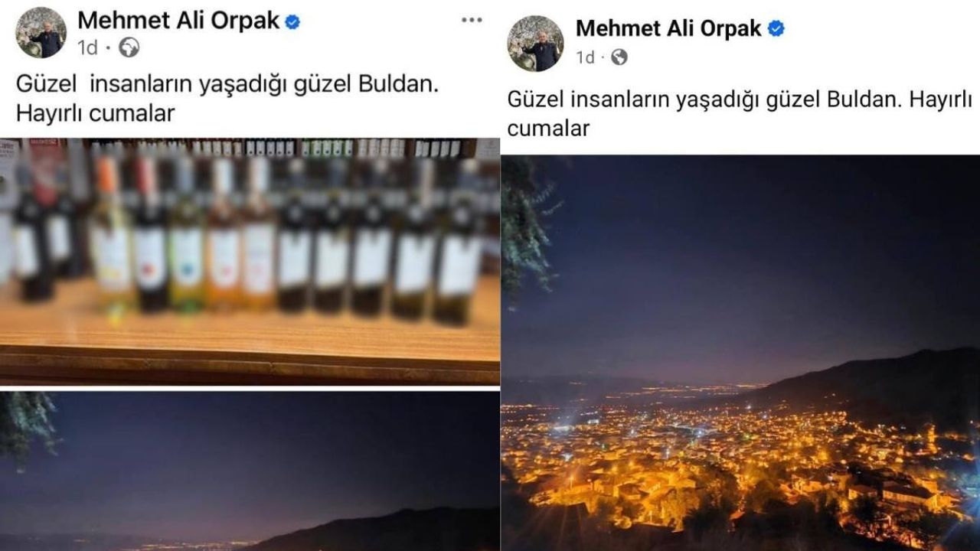This screenshot has height=551, width=980.
Task: Click the 'cumalar' line in the right post
Action: (548, 129)
